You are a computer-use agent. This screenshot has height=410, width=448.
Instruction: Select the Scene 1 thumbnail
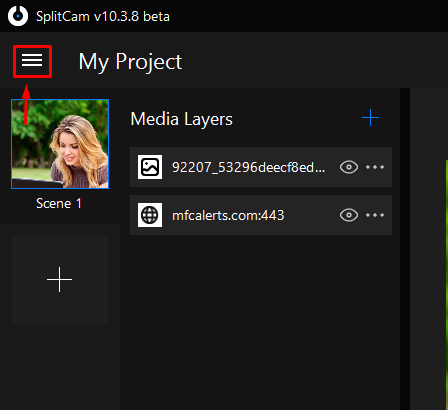point(60,144)
